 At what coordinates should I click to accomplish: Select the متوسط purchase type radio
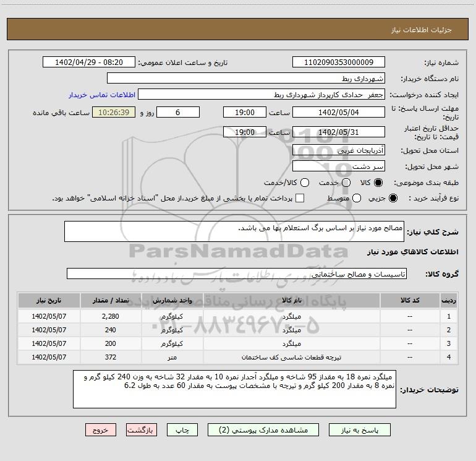357,198
